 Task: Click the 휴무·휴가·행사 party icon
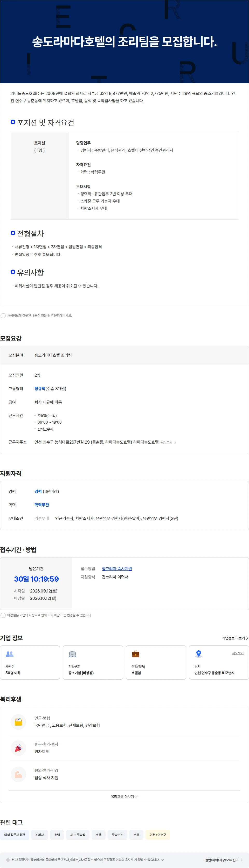coord(18,748)
